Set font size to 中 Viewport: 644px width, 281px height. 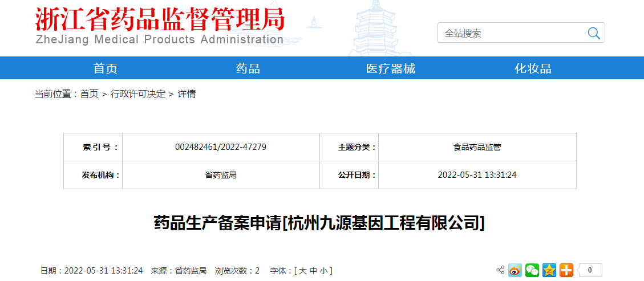coord(313,271)
